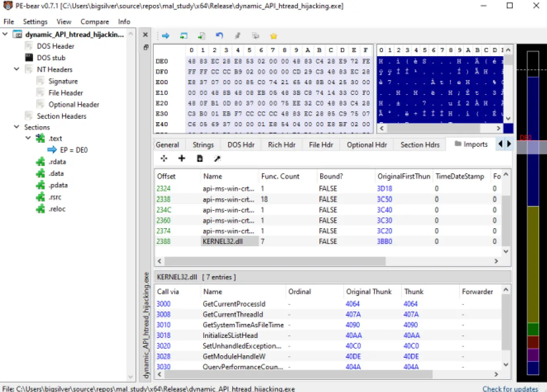Switch to the Strings tab
This screenshot has width=547, height=392.
coord(203,145)
